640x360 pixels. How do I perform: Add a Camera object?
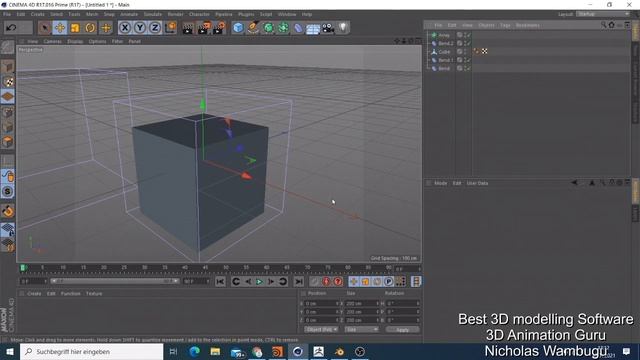pyautogui.click(x=328, y=28)
